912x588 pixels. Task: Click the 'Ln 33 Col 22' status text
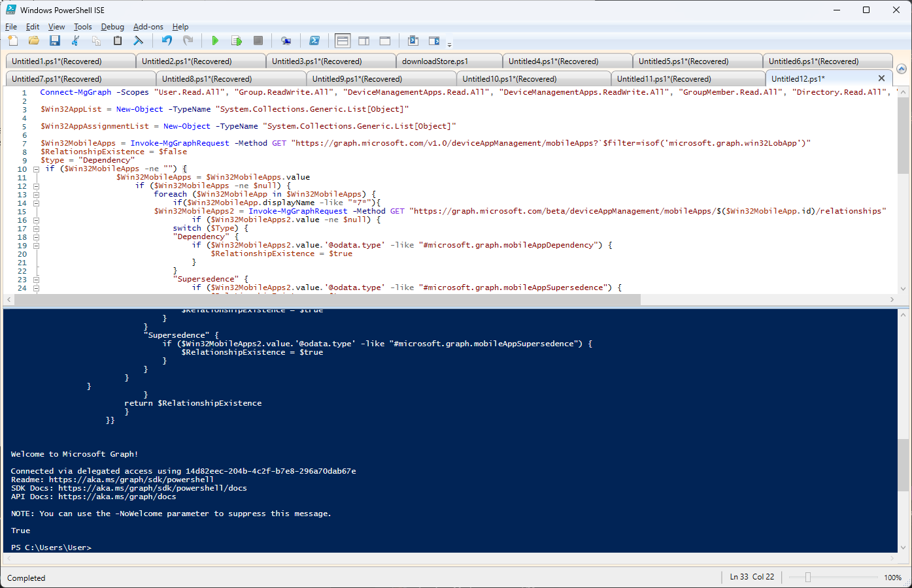(752, 577)
